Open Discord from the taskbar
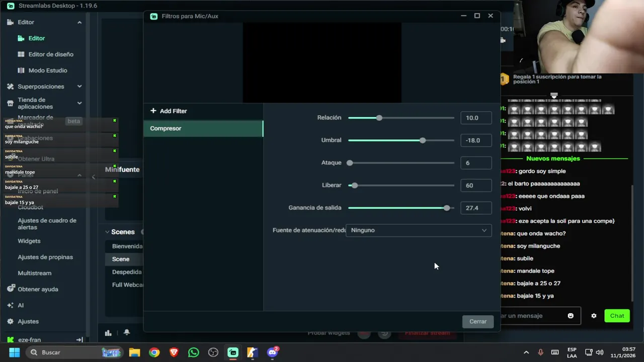The width and height of the screenshot is (644, 362). pos(273,352)
